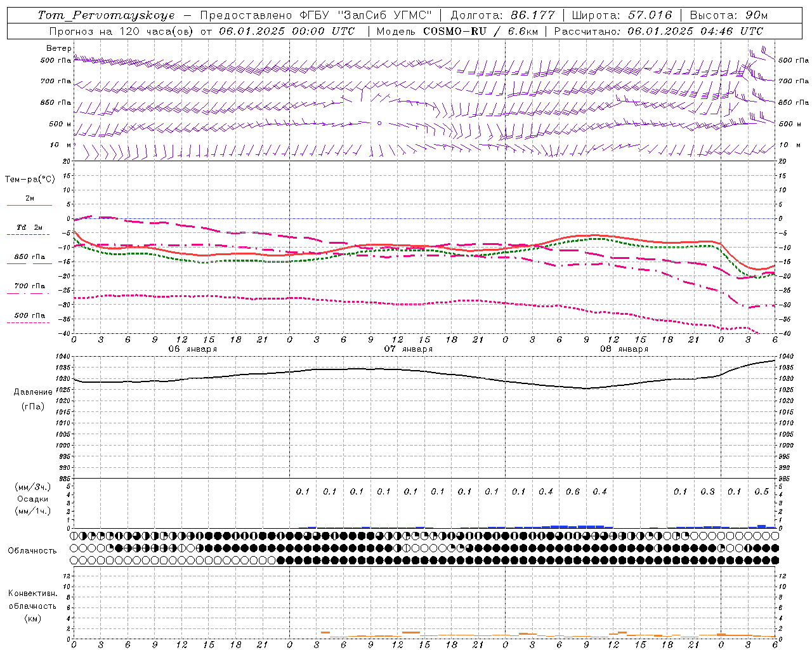Click the 0.5 precipitation value

pyautogui.click(x=761, y=491)
